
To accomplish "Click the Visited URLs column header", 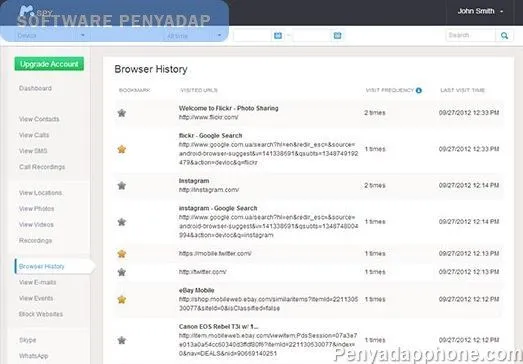I will click(x=199, y=90).
